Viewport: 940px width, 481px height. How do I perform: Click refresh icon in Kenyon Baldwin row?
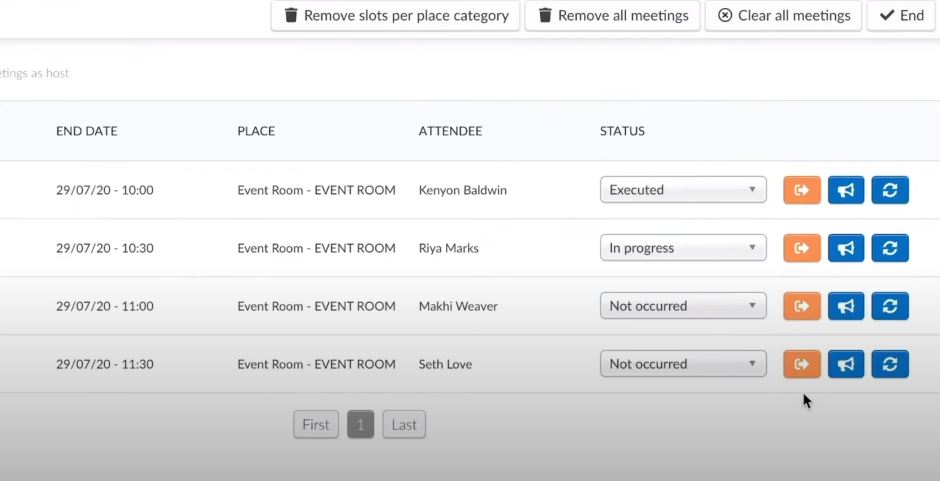click(890, 190)
